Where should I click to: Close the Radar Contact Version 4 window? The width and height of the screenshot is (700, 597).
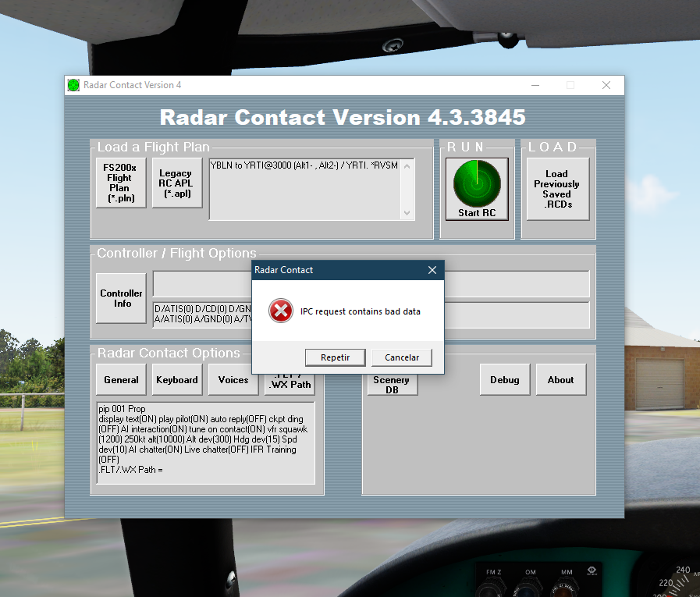point(606,85)
